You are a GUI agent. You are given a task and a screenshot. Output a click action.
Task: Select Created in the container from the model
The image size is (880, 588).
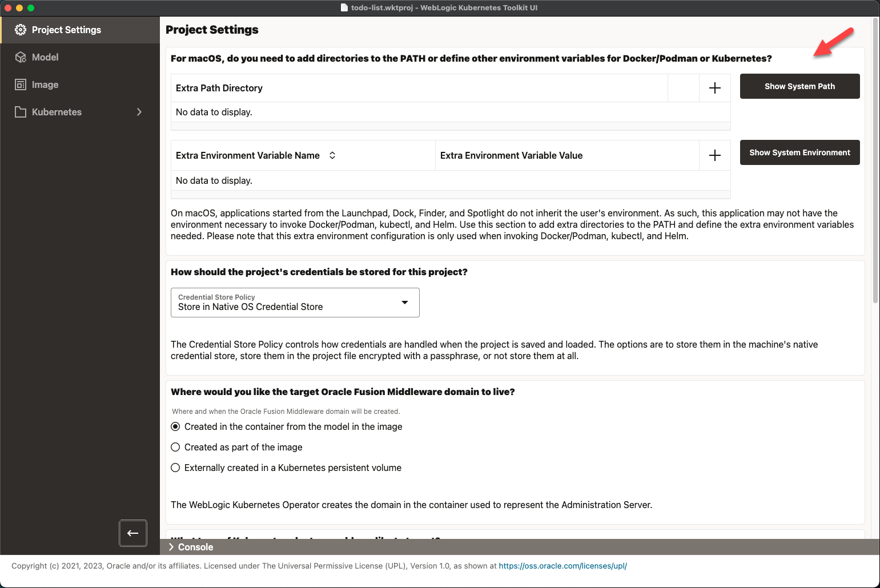(175, 426)
